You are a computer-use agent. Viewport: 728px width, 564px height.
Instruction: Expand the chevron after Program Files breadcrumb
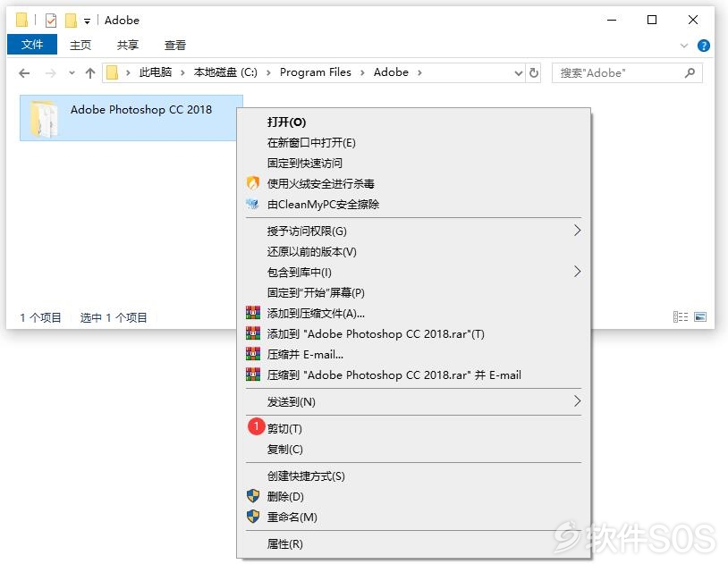coord(362,73)
